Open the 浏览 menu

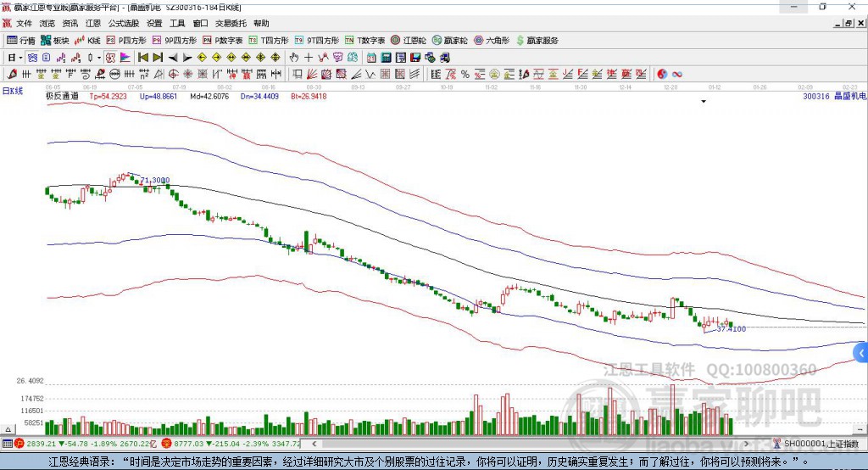click(x=47, y=23)
